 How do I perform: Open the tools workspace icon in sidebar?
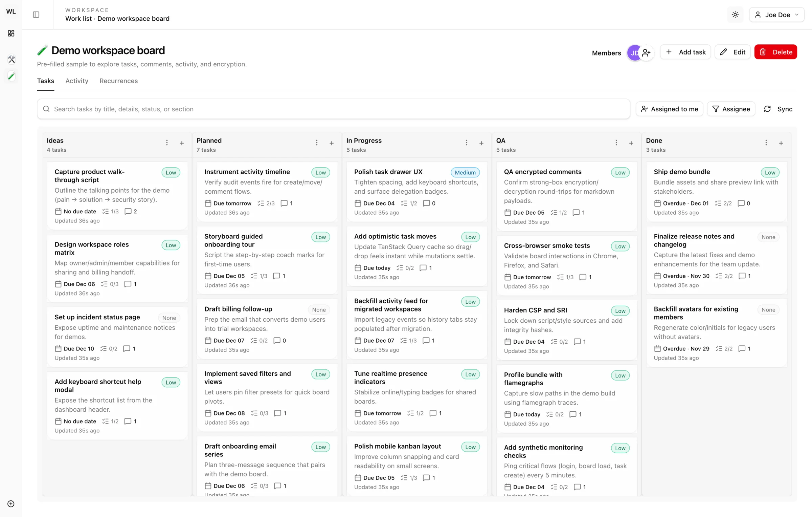[11, 59]
